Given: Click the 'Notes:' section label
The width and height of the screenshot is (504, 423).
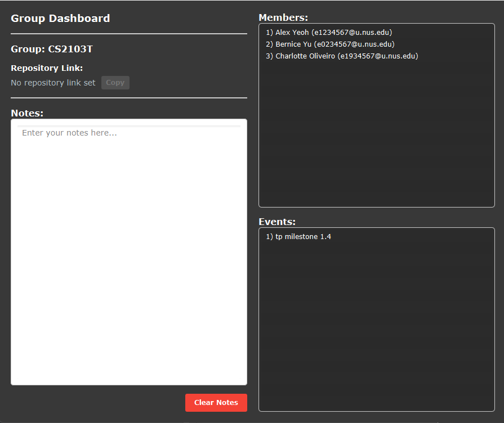Looking at the screenshot, I should [27, 113].
